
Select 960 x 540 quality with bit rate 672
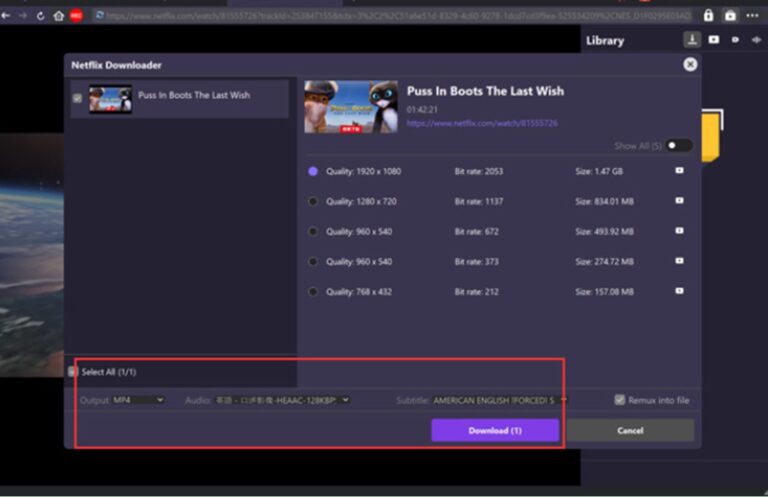(x=313, y=232)
